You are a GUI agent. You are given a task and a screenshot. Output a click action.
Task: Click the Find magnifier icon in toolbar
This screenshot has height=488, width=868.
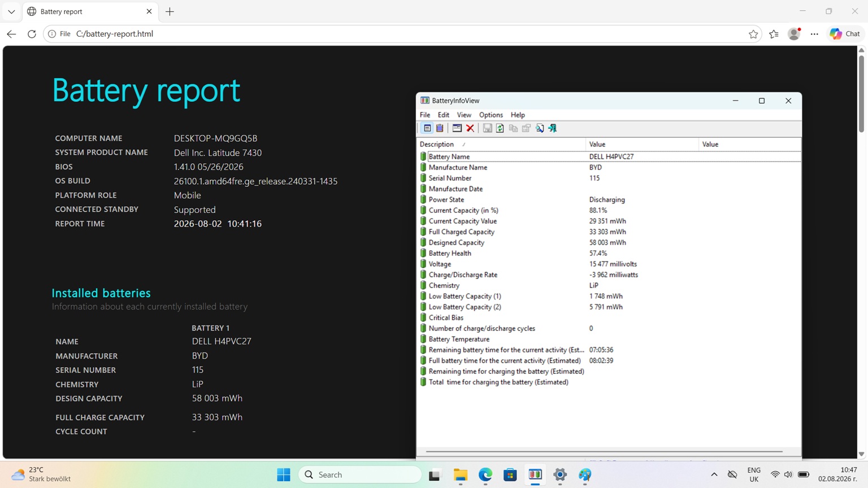tap(540, 128)
